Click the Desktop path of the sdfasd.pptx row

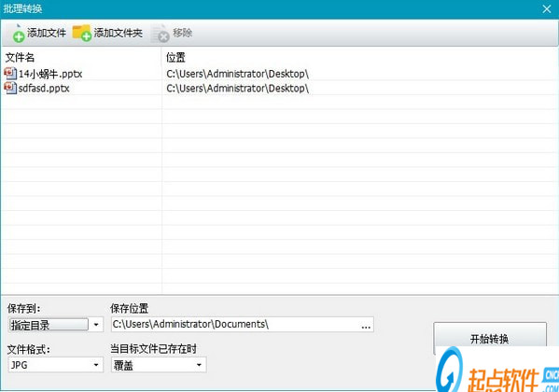click(x=237, y=88)
